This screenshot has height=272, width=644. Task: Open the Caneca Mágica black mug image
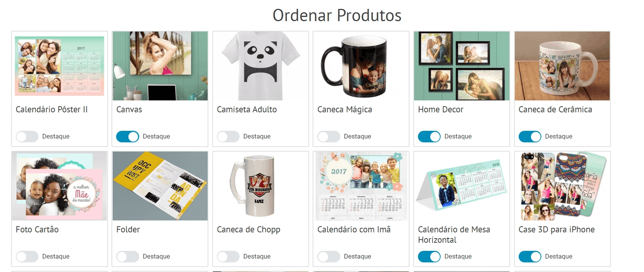point(361,66)
